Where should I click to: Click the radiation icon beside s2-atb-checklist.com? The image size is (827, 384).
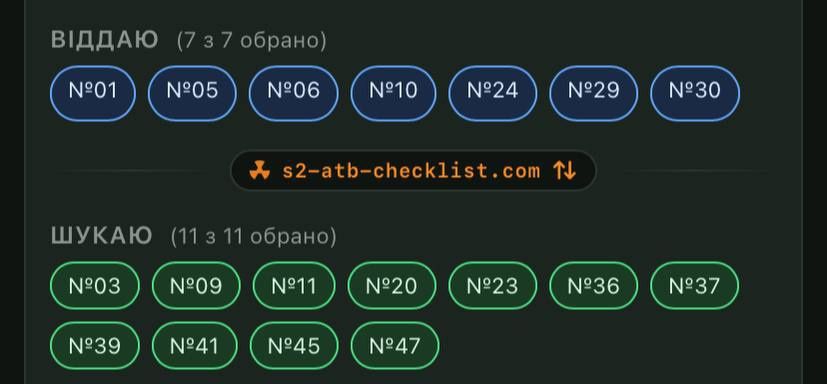pyautogui.click(x=259, y=171)
